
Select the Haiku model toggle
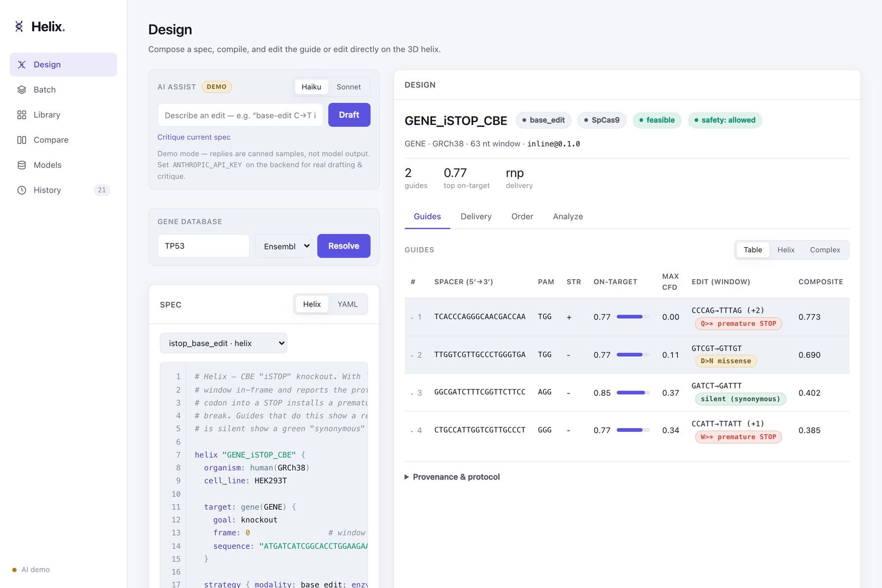point(311,87)
